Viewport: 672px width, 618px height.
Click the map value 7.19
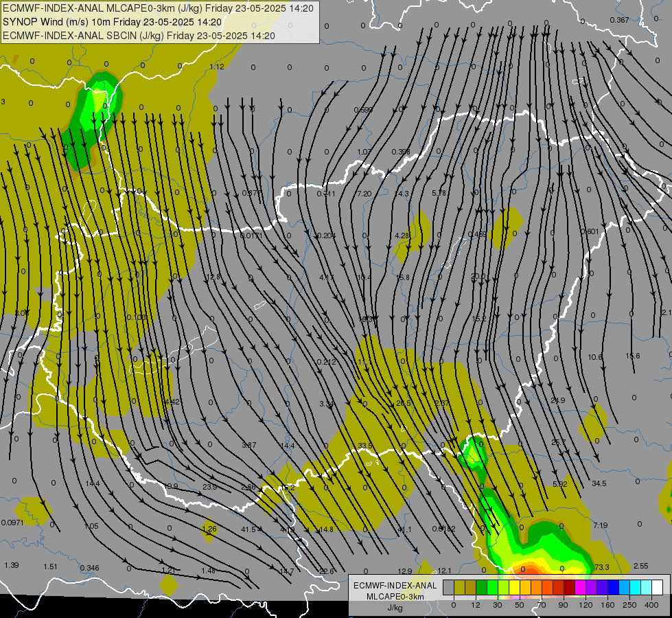601,525
